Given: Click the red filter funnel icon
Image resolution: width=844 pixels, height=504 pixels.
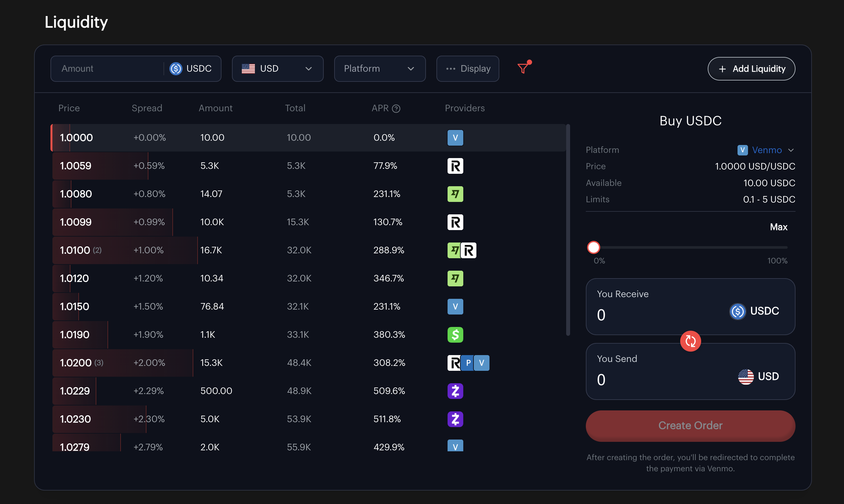Looking at the screenshot, I should [524, 68].
